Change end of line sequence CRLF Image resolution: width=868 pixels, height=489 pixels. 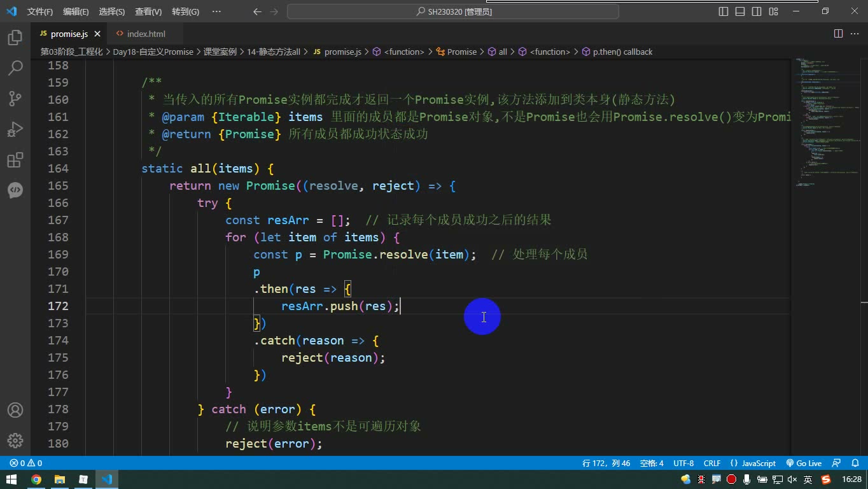pos(712,463)
